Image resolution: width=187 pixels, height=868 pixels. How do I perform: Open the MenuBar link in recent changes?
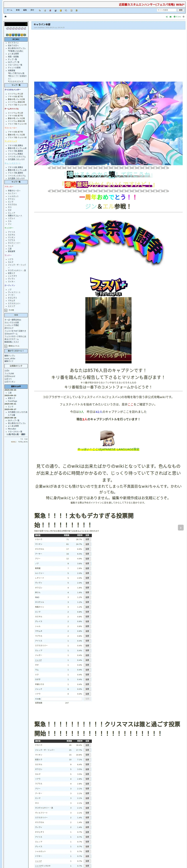12,429
